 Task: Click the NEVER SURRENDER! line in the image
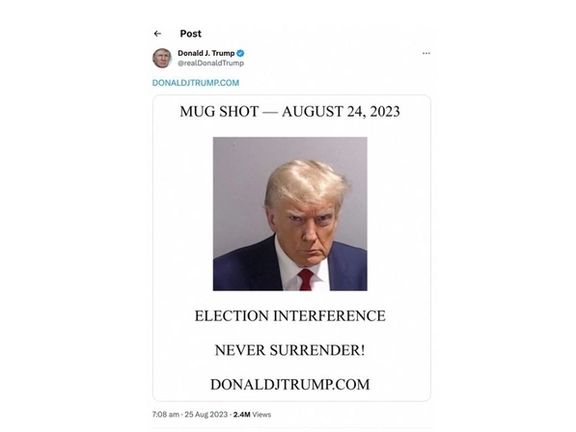290,350
